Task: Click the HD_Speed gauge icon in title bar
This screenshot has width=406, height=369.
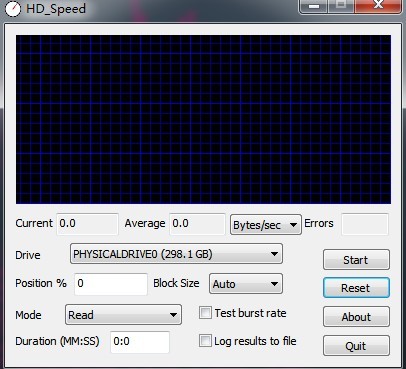Action: [x=13, y=8]
